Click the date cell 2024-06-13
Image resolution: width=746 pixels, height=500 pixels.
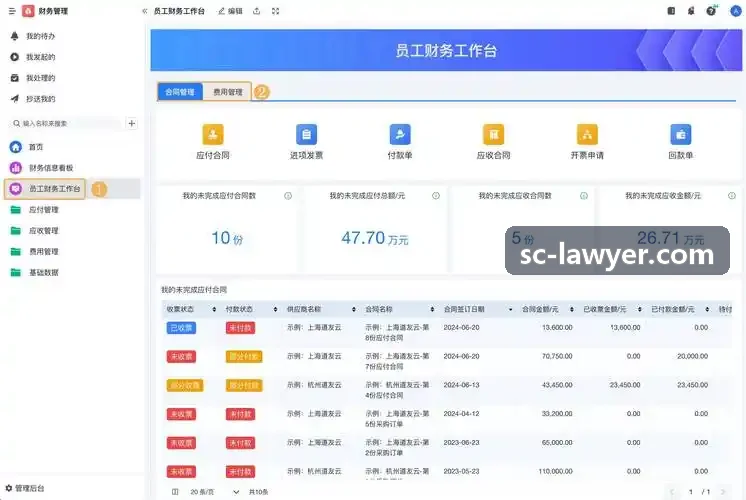(461, 385)
